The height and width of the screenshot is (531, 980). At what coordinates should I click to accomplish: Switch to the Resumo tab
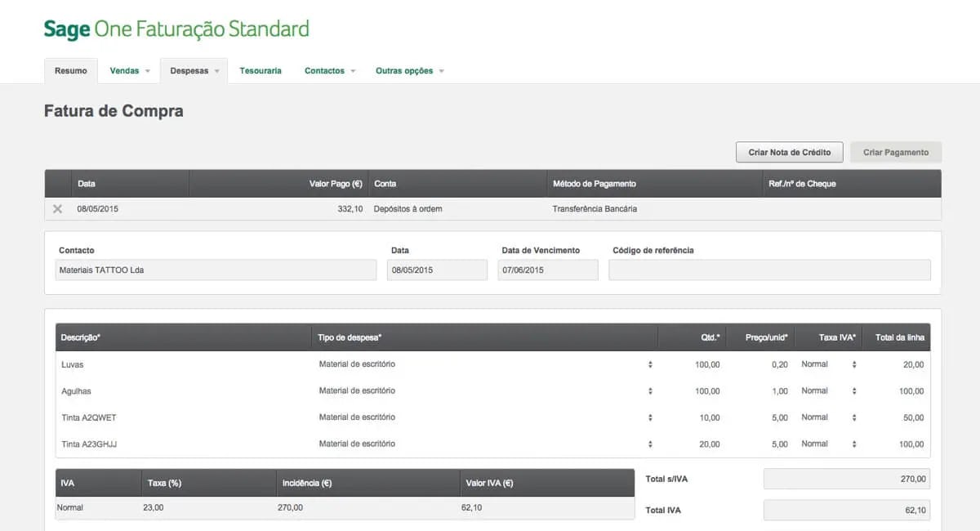(70, 71)
